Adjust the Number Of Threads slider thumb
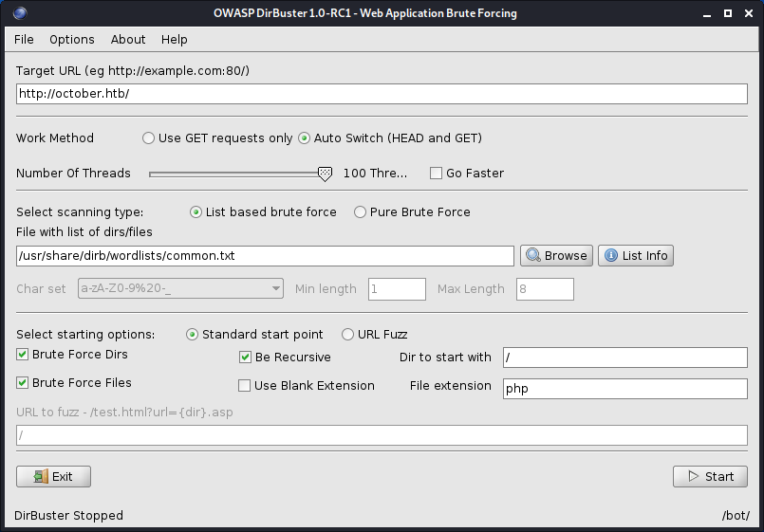The height and width of the screenshot is (532, 764). 325,174
